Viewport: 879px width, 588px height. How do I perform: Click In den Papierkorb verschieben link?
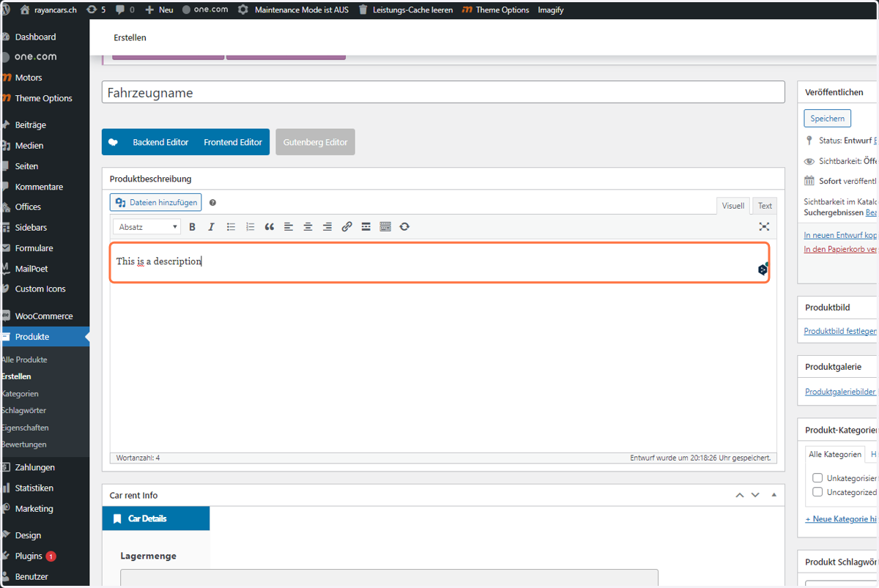click(840, 249)
